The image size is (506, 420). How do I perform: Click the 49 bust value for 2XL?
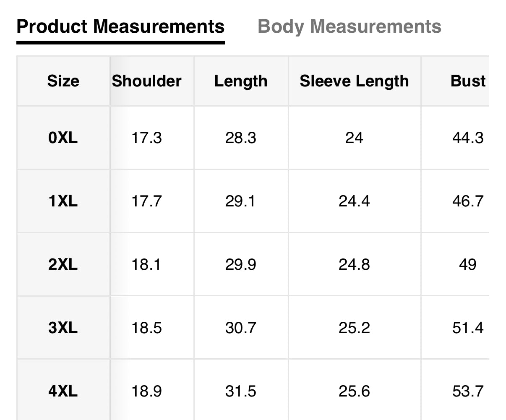point(468,265)
